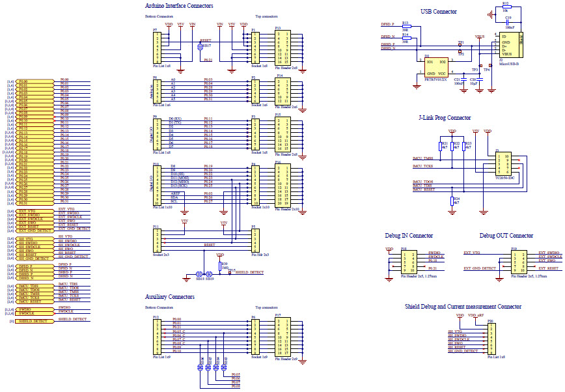Image resolution: width=565 pixels, height=392 pixels.
Task: Select the P5 Pin Hdr 2x3 connector
Action: click(x=255, y=240)
